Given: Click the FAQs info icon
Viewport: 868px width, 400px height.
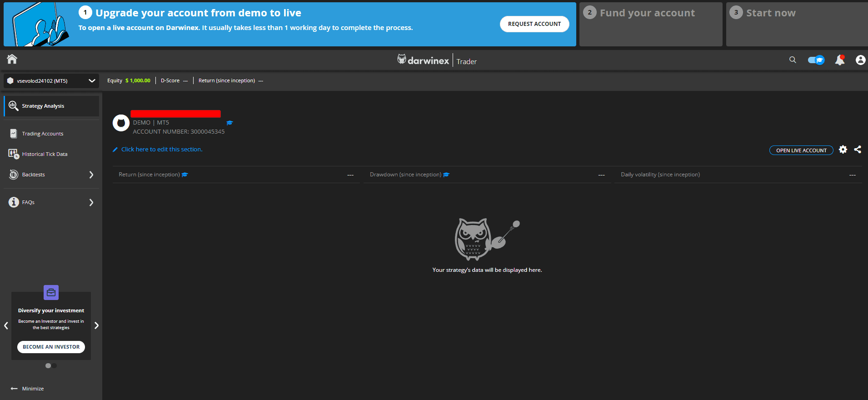Looking at the screenshot, I should (x=14, y=202).
